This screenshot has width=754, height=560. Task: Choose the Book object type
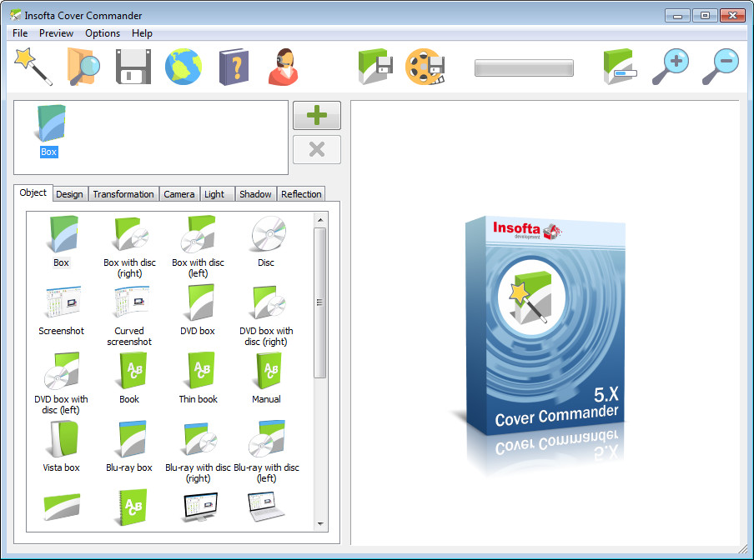click(130, 378)
